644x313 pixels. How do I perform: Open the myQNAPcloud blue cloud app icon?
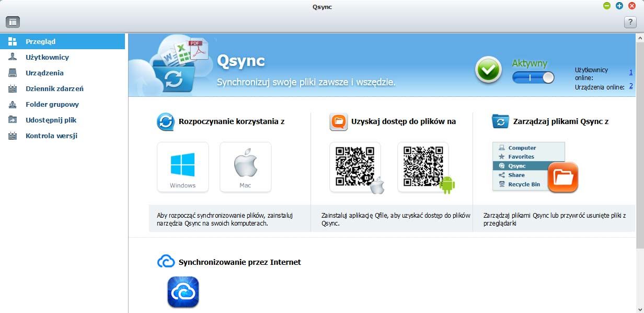click(183, 292)
